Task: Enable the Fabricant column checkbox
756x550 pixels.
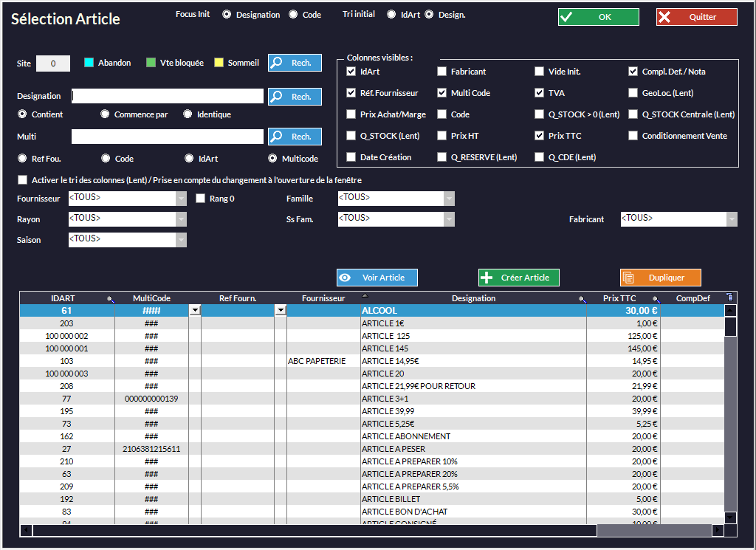Action: pos(441,72)
